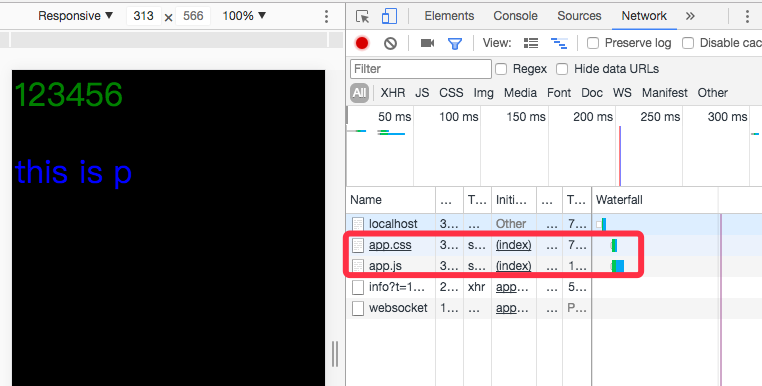Viewport: 762px width, 386px height.
Task: Open the DevTools three-dot menu
Action: tap(747, 17)
